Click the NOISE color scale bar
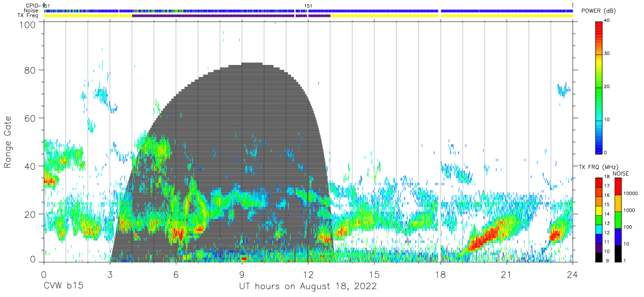 tap(618, 220)
